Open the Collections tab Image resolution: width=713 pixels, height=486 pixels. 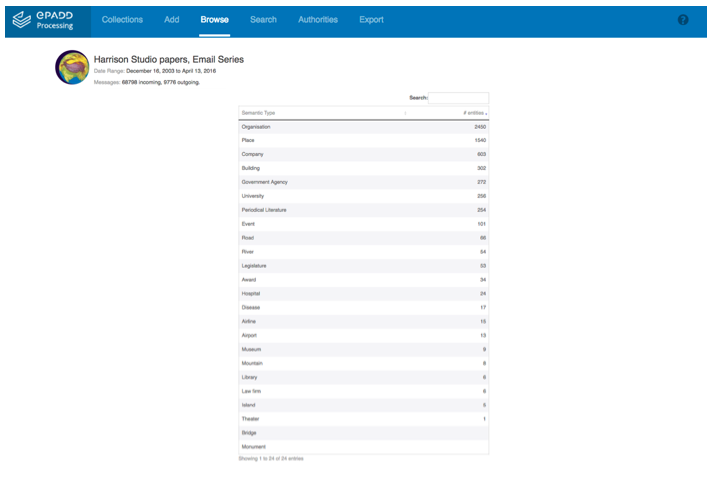122,20
